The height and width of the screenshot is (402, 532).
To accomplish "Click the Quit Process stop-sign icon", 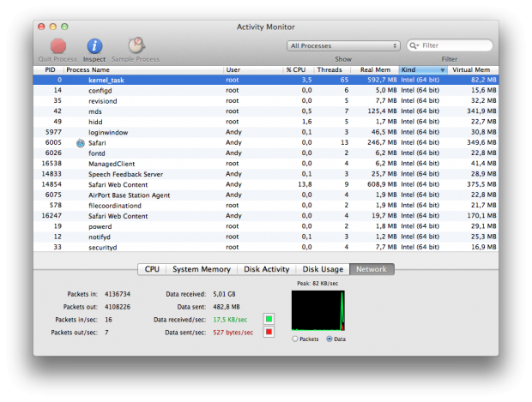I will coord(58,46).
